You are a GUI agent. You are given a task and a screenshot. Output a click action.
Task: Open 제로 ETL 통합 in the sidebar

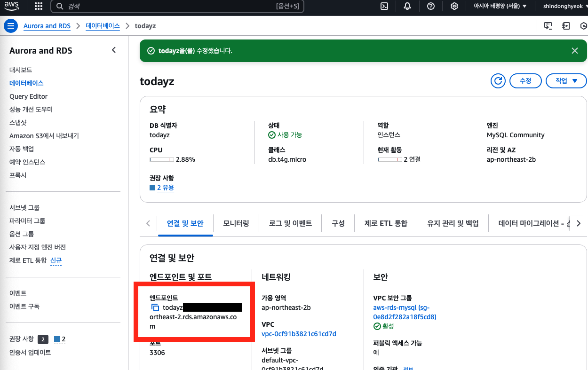pyautogui.click(x=28, y=260)
